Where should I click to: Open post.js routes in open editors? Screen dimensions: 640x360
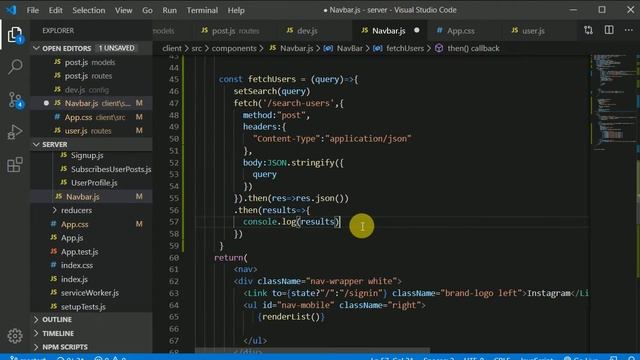(x=90, y=76)
